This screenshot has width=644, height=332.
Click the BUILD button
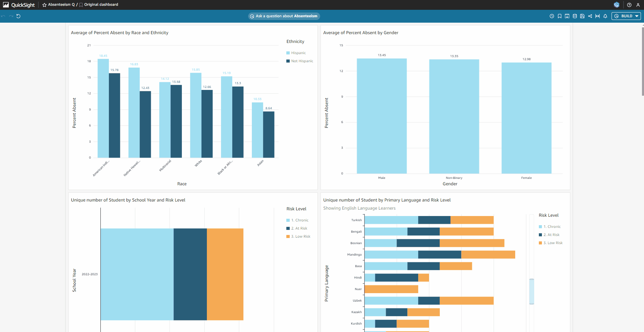(626, 16)
